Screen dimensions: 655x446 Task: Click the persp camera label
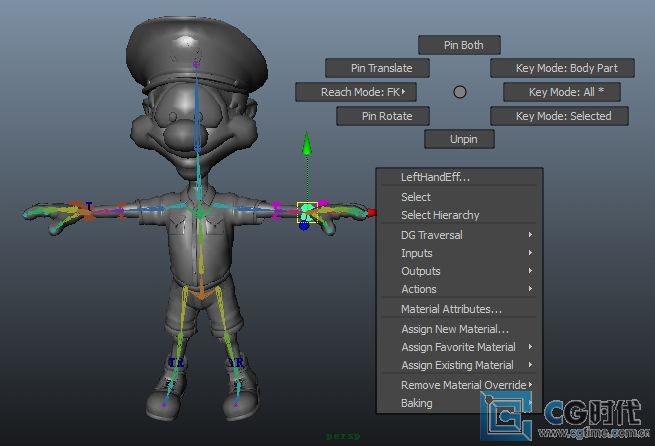[343, 436]
